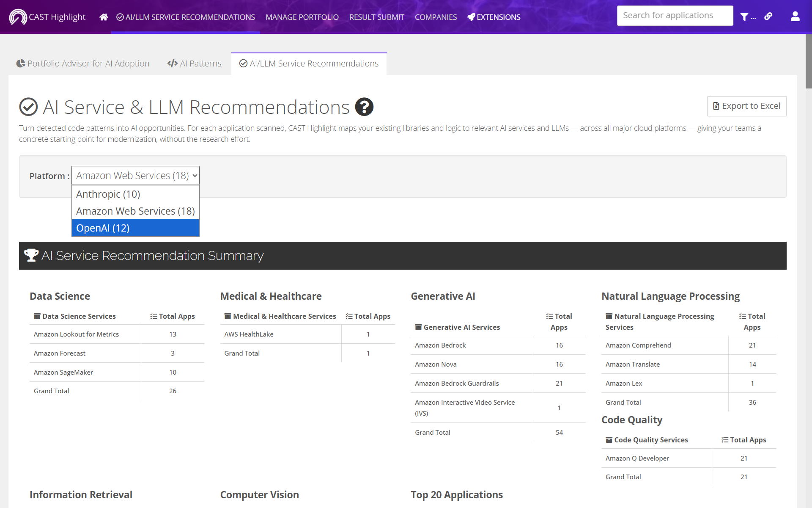Viewport: 812px width, 508px height.
Task: Select Anthropic (10) from platform list
Action: coord(135,194)
